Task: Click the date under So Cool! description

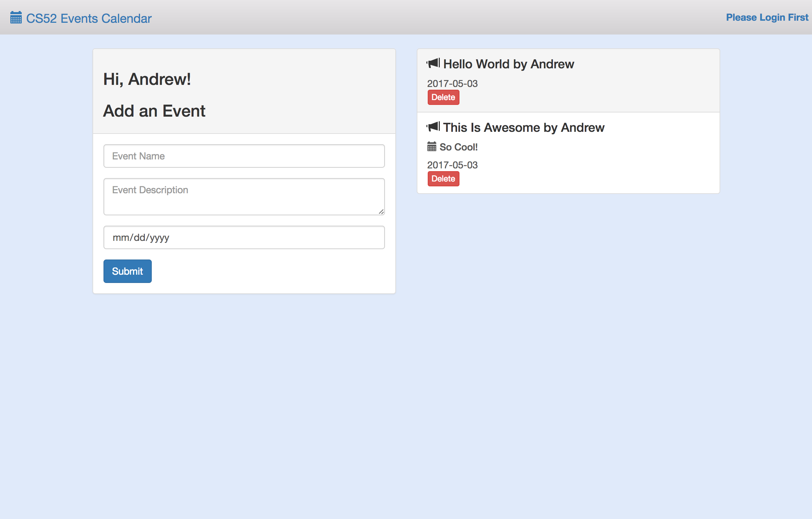Action: coord(452,165)
